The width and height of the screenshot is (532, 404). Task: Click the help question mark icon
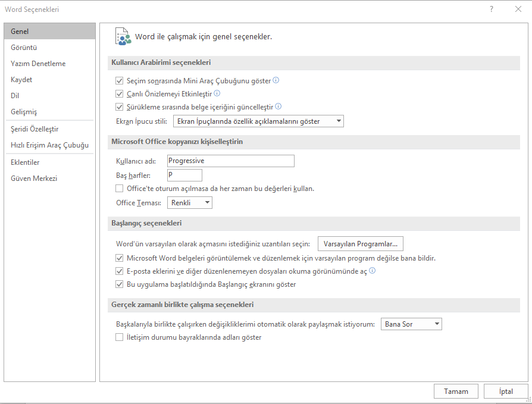[x=492, y=10]
